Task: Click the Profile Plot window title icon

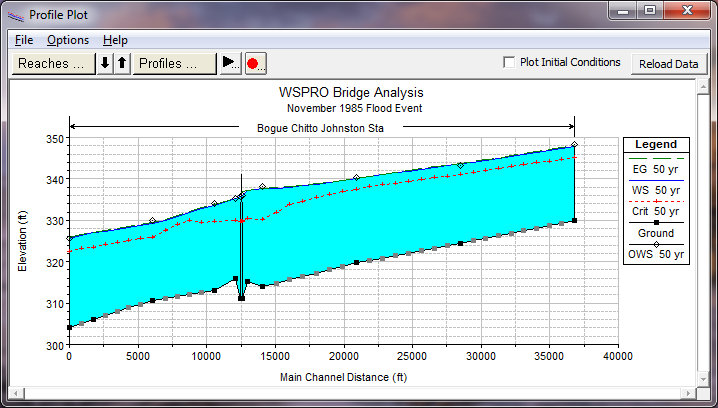Action: (x=14, y=15)
